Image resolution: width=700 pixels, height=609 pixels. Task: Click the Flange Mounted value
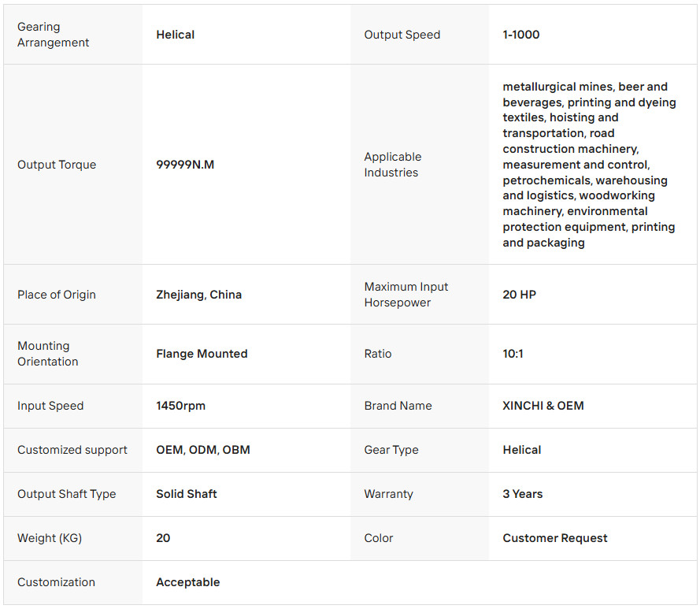(x=202, y=354)
